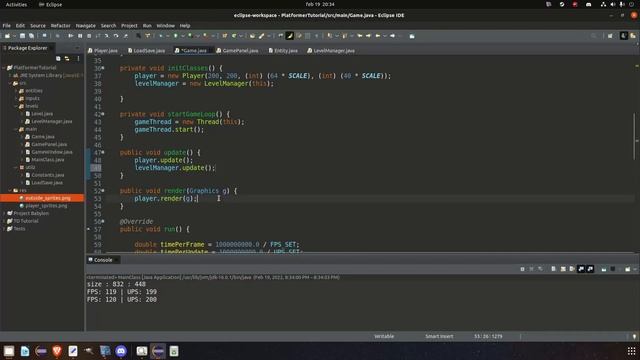Screen dimensions: 640x360
Task: Collapse the src folder node
Action: pos(10,83)
